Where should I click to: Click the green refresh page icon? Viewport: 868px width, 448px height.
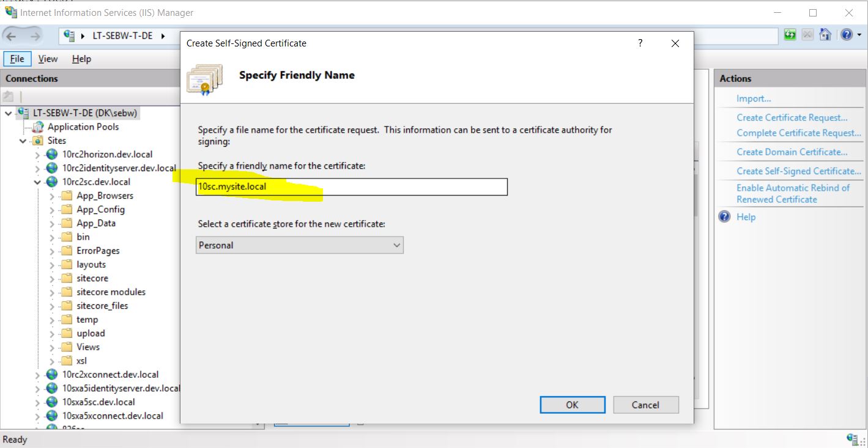tap(790, 35)
